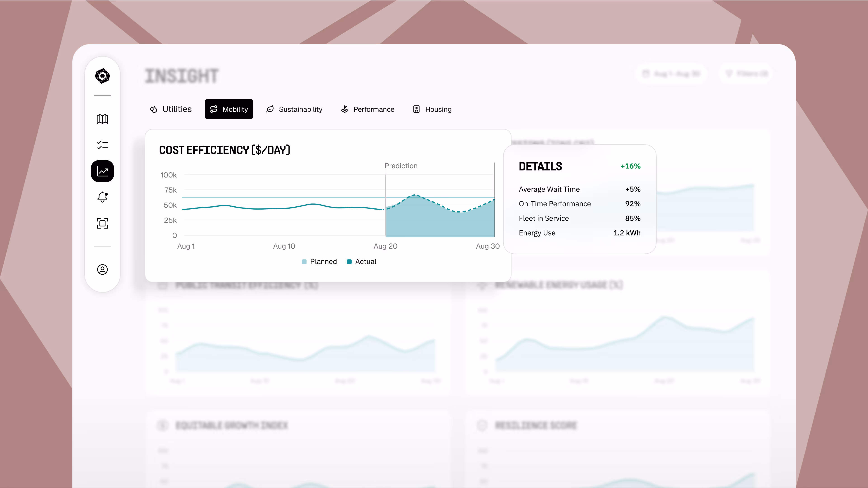This screenshot has height=488, width=868.
Task: Click the Prediction marker label
Action: [x=401, y=166]
